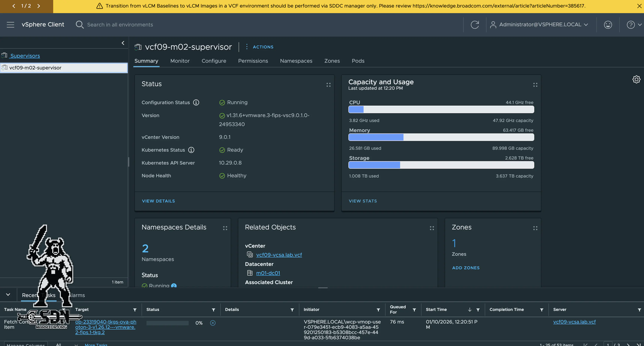
Task: Click the refresh icon in top bar
Action: click(x=474, y=25)
